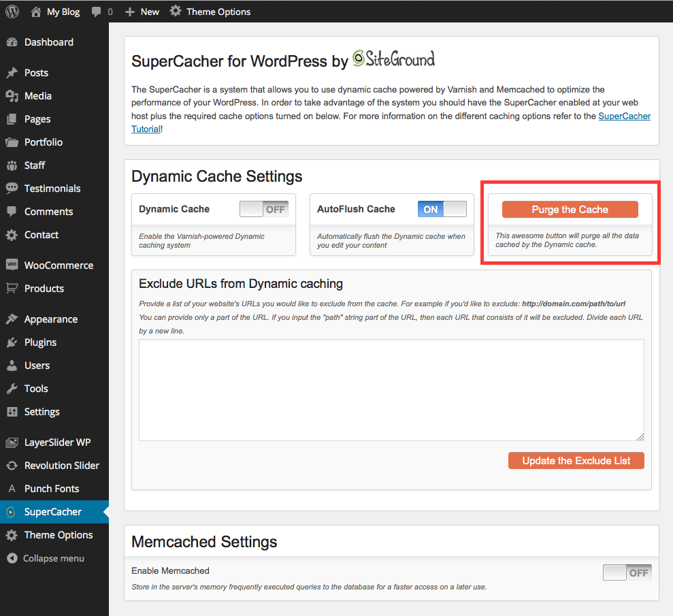Click the gear icon in top admin bar

175,11
